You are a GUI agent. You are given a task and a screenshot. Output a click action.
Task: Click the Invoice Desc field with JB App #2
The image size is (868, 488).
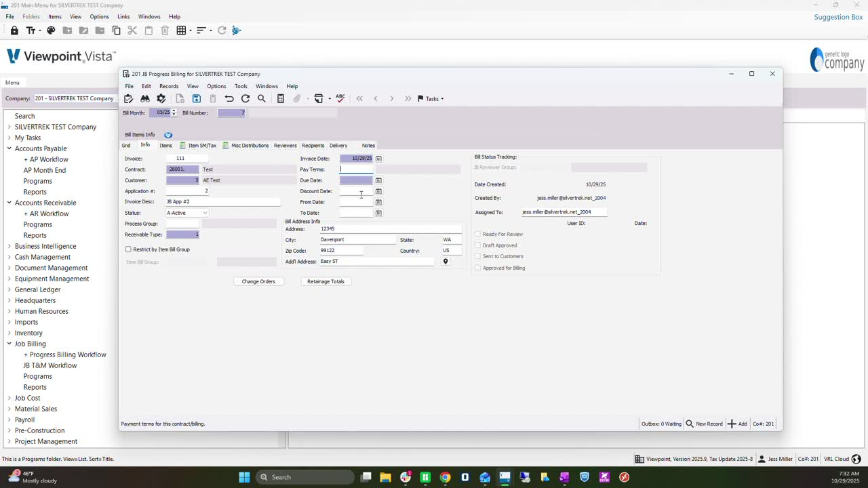pyautogui.click(x=222, y=202)
